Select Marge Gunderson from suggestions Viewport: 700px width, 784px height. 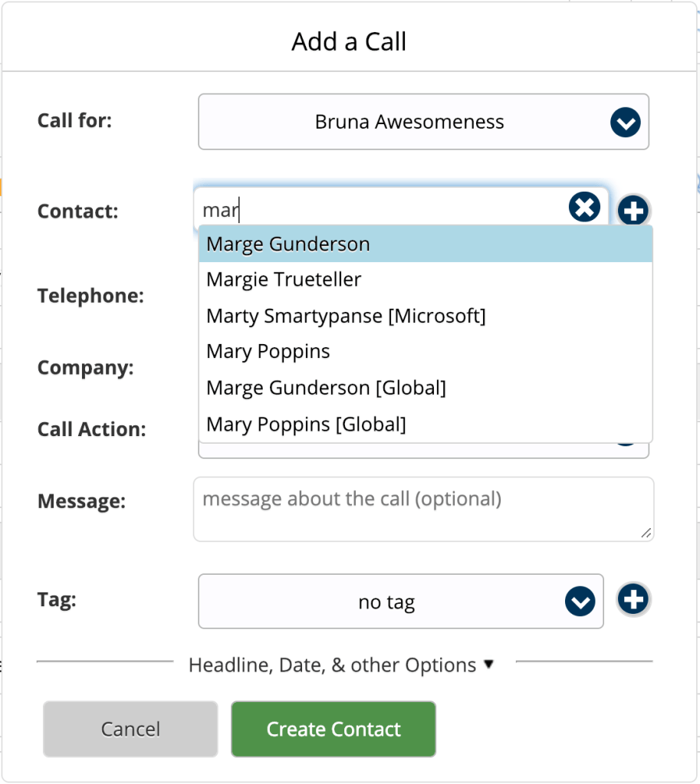288,244
